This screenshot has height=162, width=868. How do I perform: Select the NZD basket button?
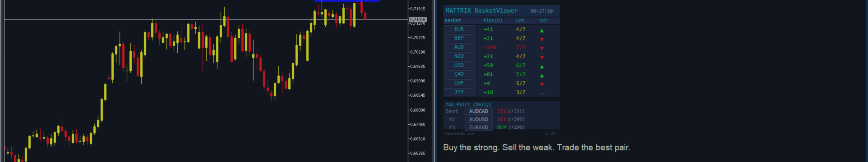[459, 56]
